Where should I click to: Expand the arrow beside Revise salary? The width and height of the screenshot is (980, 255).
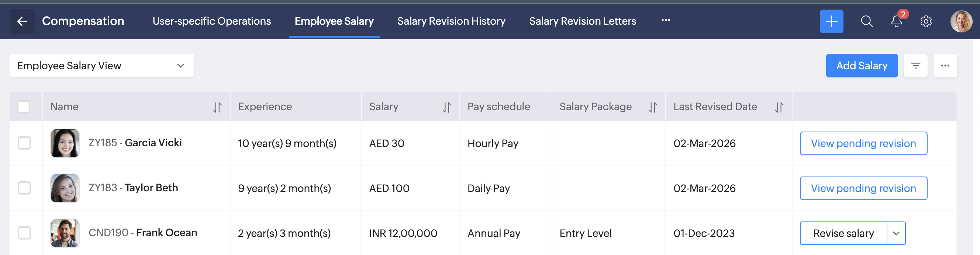coord(896,233)
